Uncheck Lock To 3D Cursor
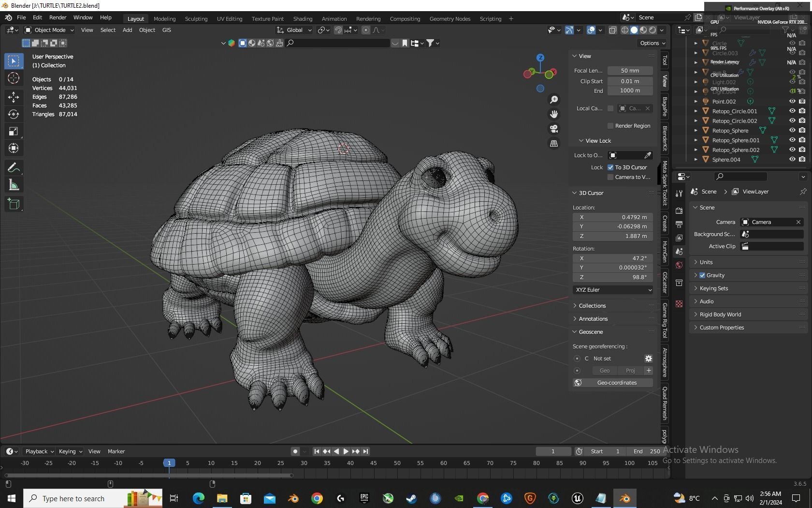Image resolution: width=812 pixels, height=508 pixels. (610, 167)
